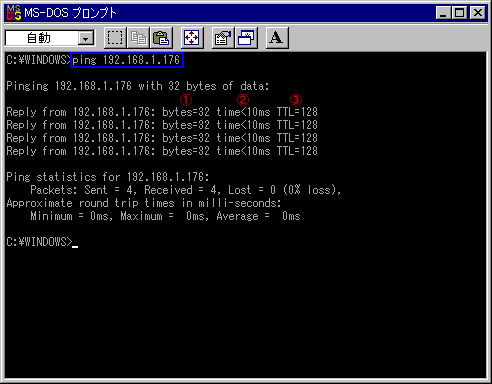Image resolution: width=492 pixels, height=384 pixels.
Task: Click 'Ping statistics for 192.168.1.176:' line
Action: click(108, 177)
